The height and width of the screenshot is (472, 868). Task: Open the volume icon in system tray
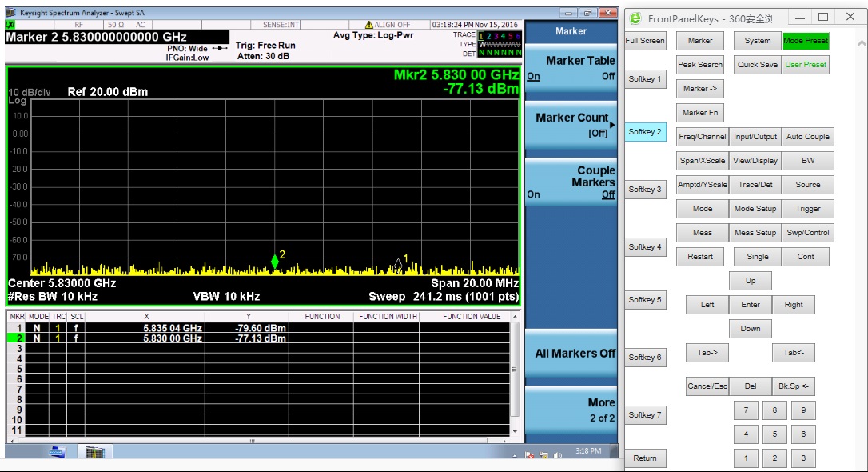(x=557, y=454)
